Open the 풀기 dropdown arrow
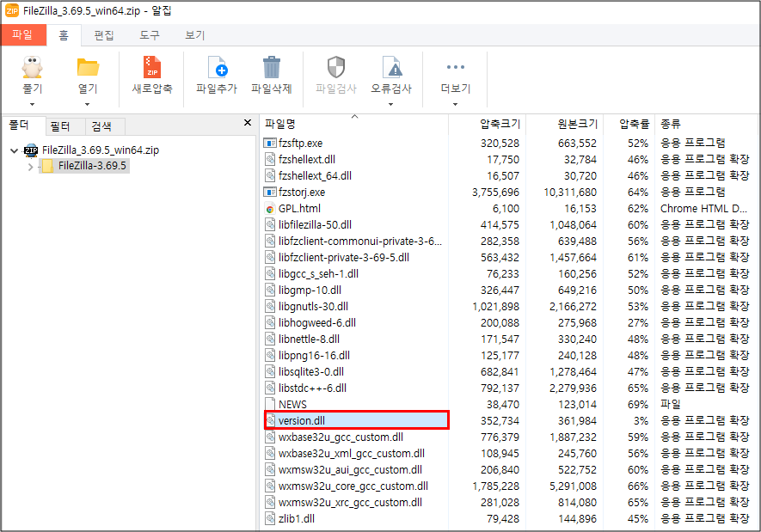 pos(32,104)
